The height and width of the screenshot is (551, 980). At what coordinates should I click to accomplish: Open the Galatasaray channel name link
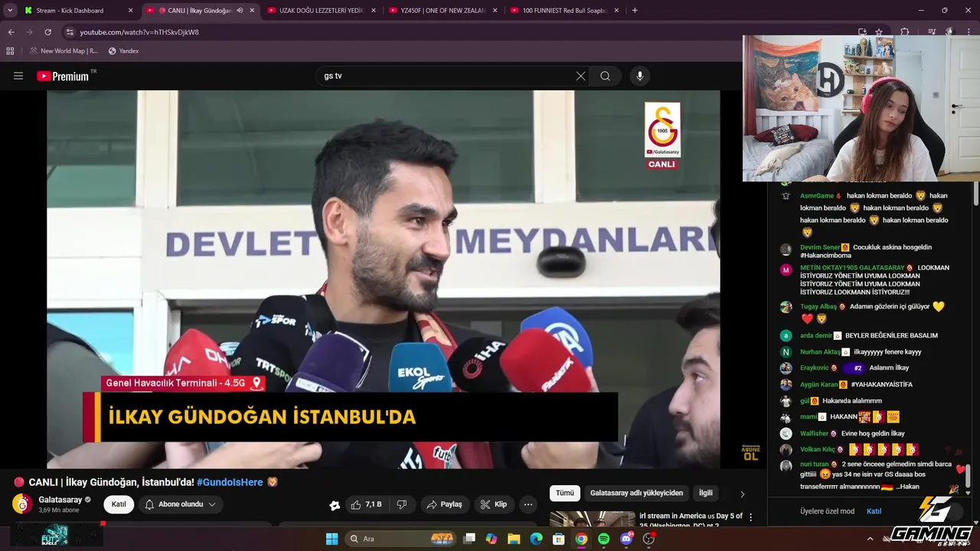(60, 500)
